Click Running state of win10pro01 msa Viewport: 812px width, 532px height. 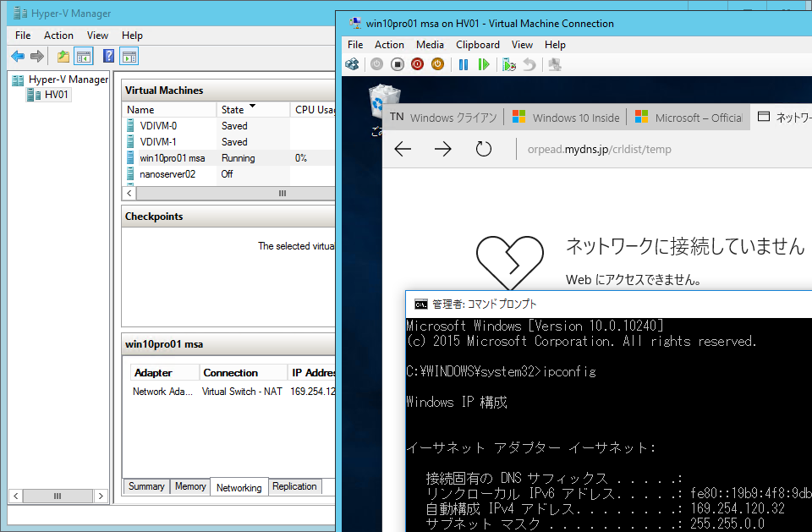(x=239, y=158)
